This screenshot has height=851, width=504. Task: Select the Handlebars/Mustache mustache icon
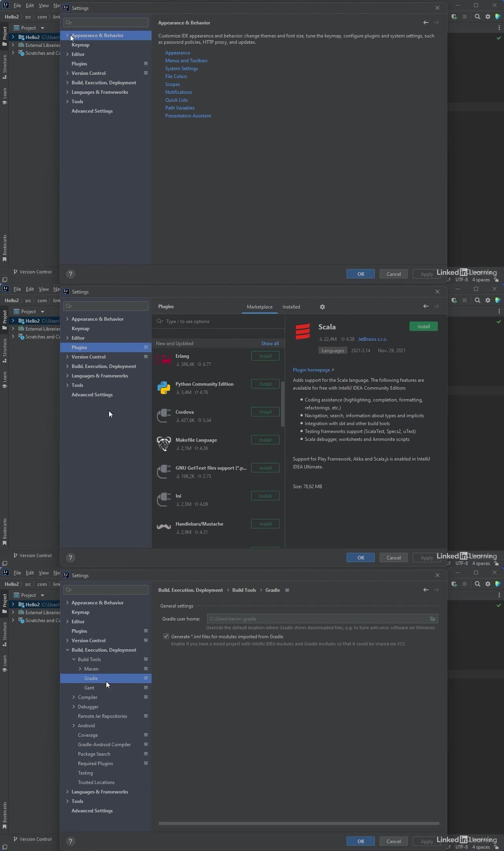click(164, 527)
